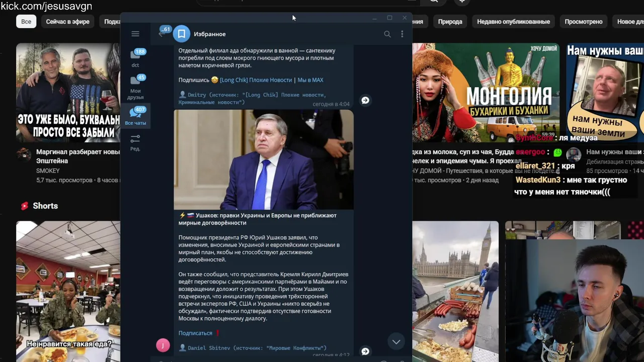Click sender avatar with letter J
Image resolution: width=644 pixels, height=362 pixels.
tap(163, 345)
